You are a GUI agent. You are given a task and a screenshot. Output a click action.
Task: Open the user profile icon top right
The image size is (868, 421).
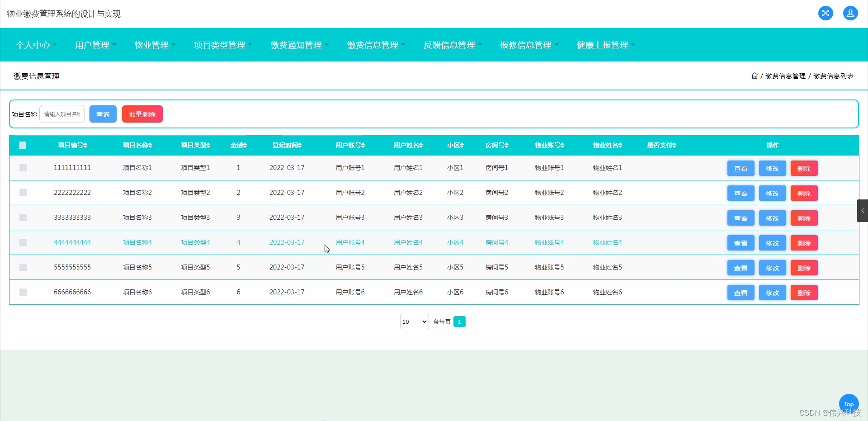[x=850, y=13]
